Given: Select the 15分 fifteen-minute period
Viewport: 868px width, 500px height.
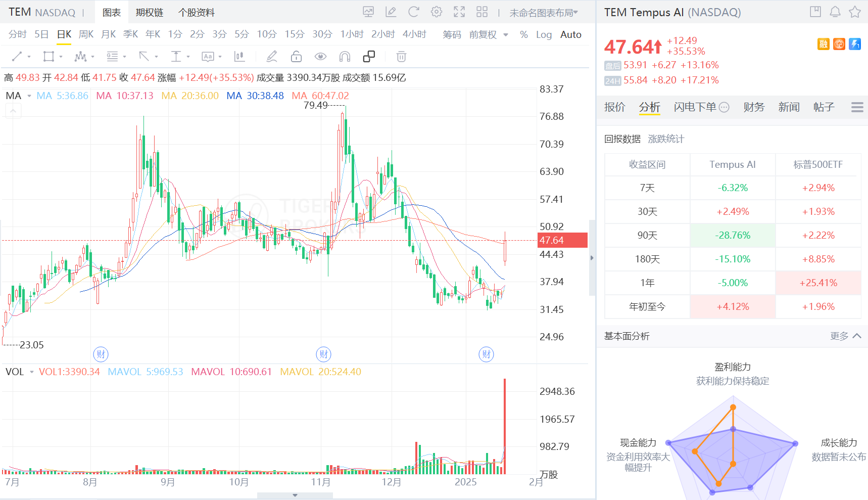Looking at the screenshot, I should click(295, 34).
